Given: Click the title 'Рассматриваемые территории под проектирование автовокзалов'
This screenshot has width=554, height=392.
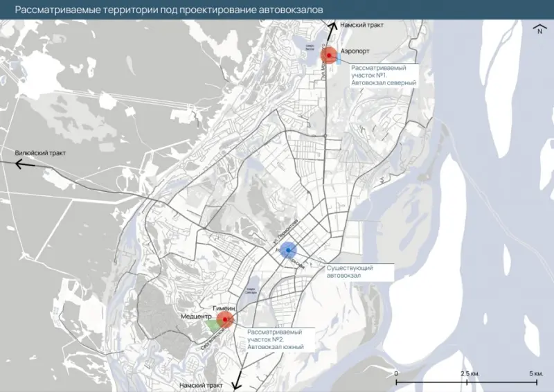Looking at the screenshot, I should coord(169,10).
